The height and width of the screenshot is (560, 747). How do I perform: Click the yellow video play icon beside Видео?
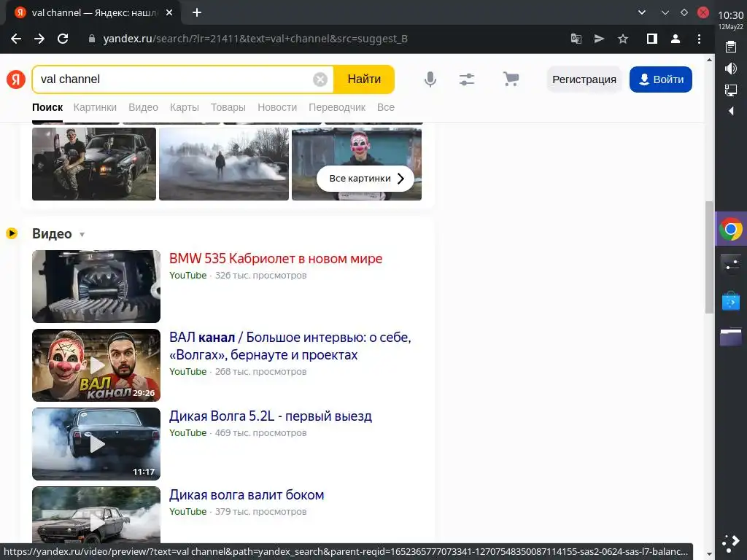tap(12, 233)
